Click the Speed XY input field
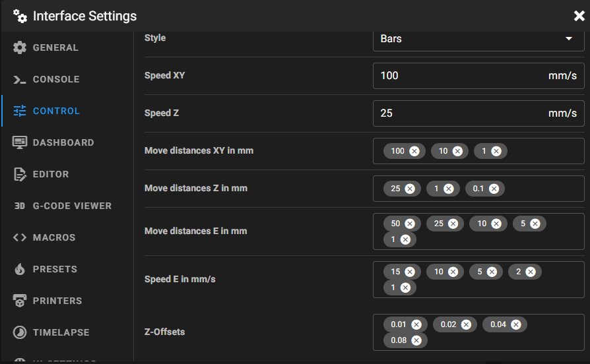 [x=478, y=76]
